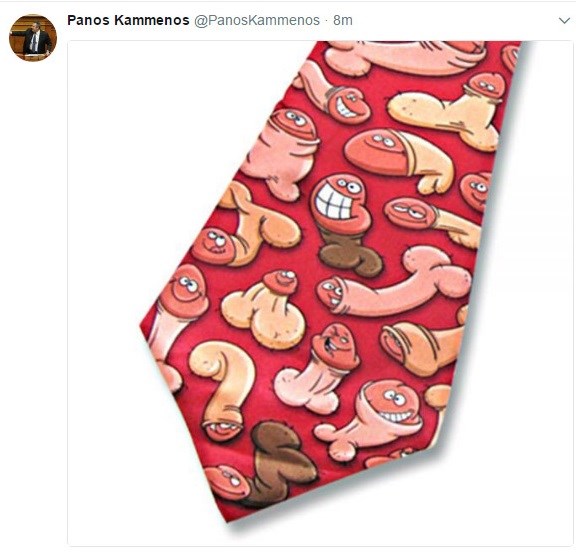Open tweet permalink via the 8m timestamp
Image resolution: width=576 pixels, height=554 pixels.
[343, 21]
